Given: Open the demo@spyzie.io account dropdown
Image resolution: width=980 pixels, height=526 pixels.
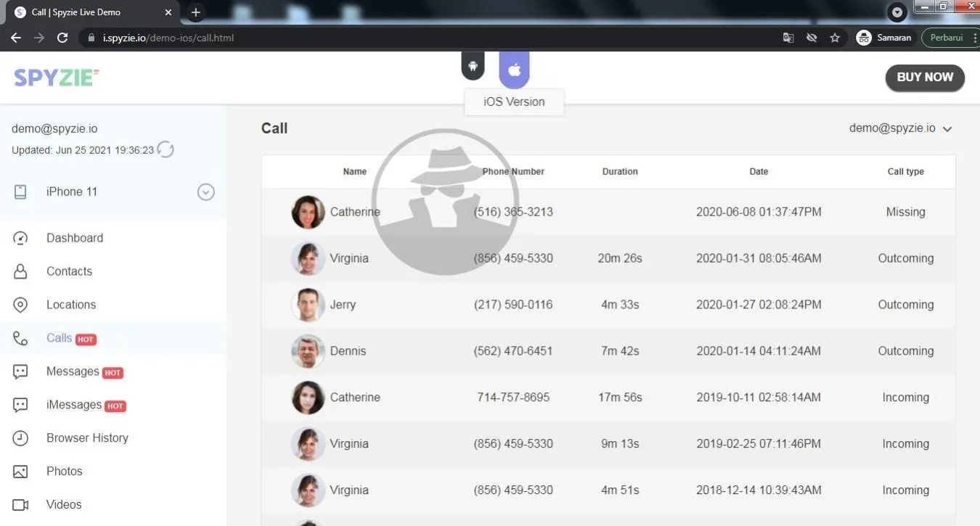Looking at the screenshot, I should [900, 128].
